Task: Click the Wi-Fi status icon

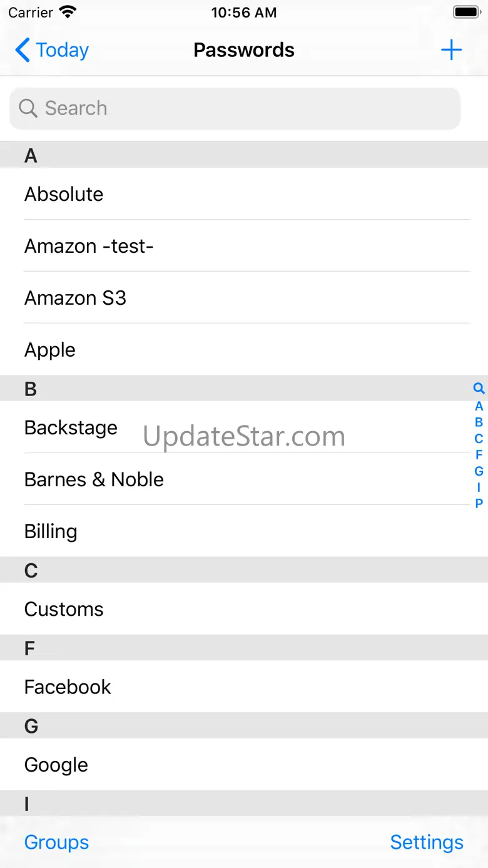Action: tap(68, 13)
